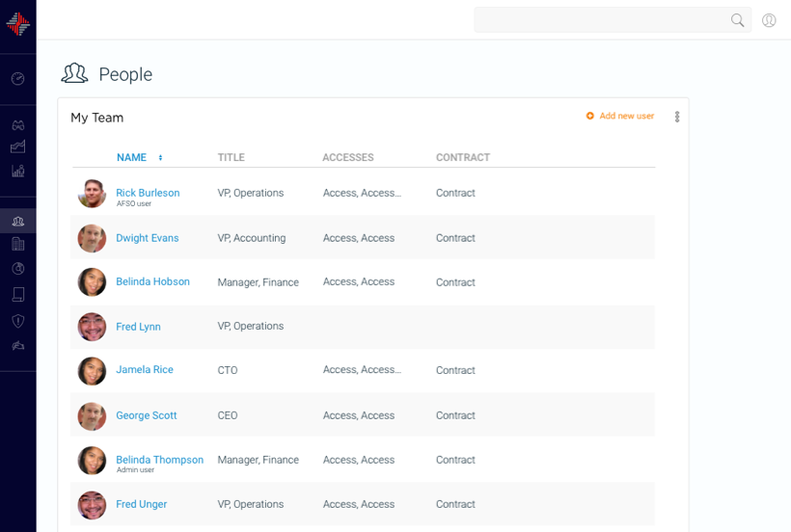Click the handshake icon in sidebar
The width and height of the screenshot is (791, 532).
tap(17, 345)
